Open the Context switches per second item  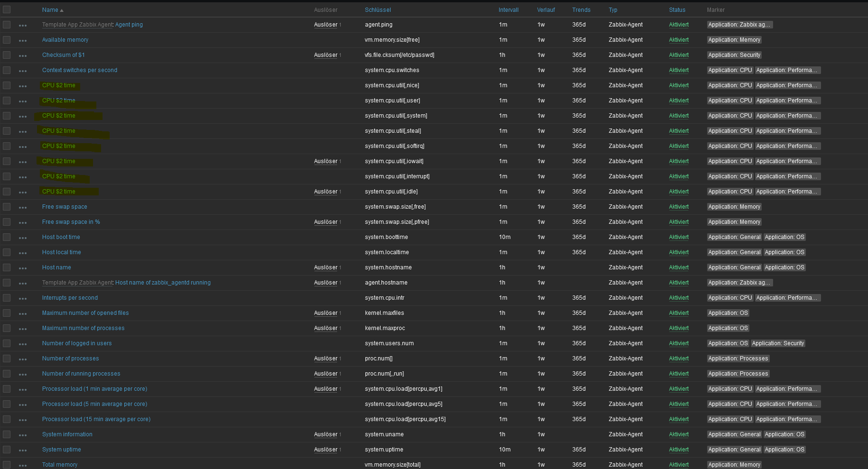(x=80, y=70)
